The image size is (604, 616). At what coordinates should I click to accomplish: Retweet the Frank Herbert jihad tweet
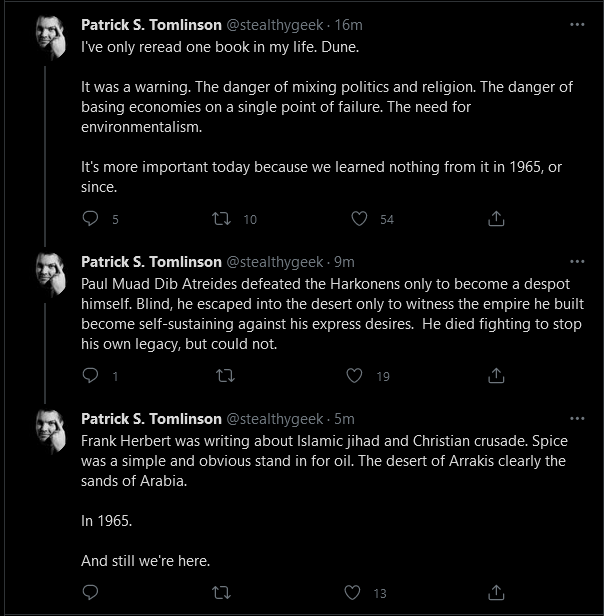(x=221, y=592)
